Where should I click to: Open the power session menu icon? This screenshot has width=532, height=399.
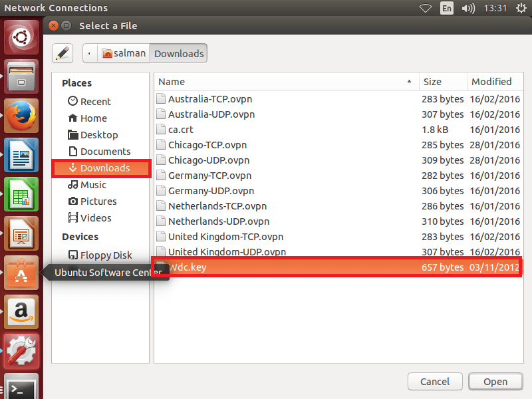(x=521, y=8)
